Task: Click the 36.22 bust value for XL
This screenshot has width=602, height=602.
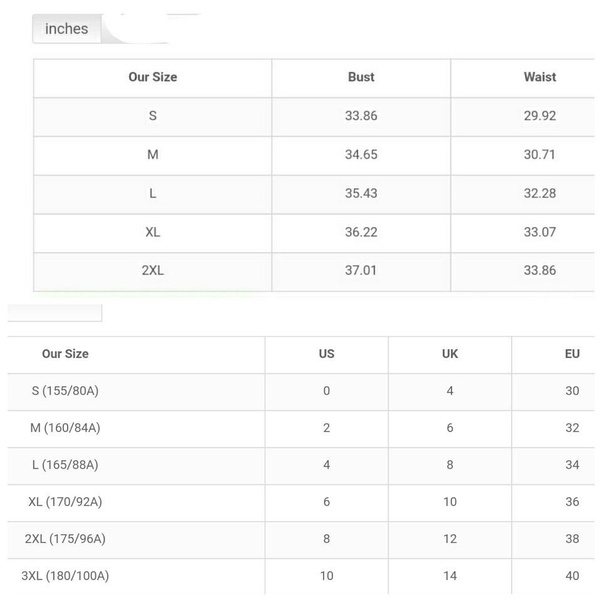Action: [360, 232]
